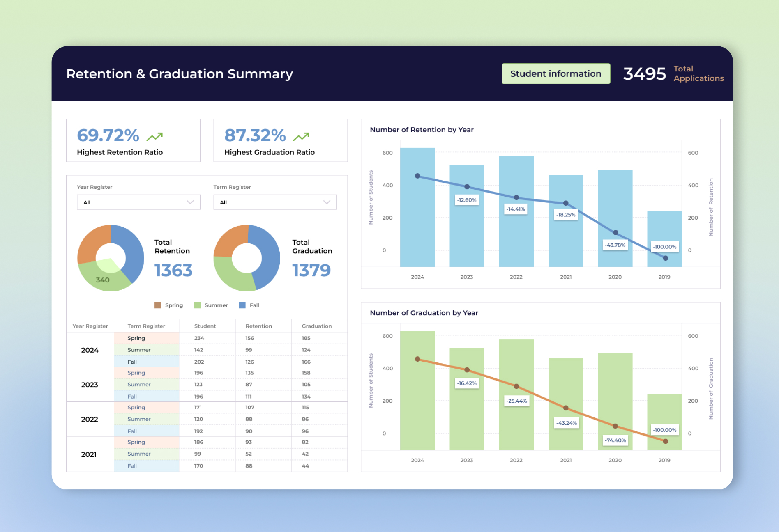Click the 2024 Spring term cell
This screenshot has height=532, width=779.
tap(146, 338)
